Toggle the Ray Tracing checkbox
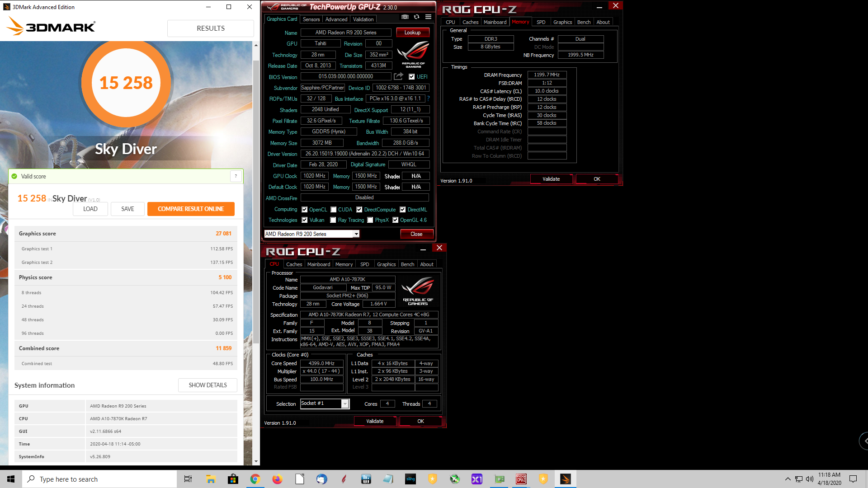Image resolution: width=868 pixels, height=488 pixels. (333, 220)
